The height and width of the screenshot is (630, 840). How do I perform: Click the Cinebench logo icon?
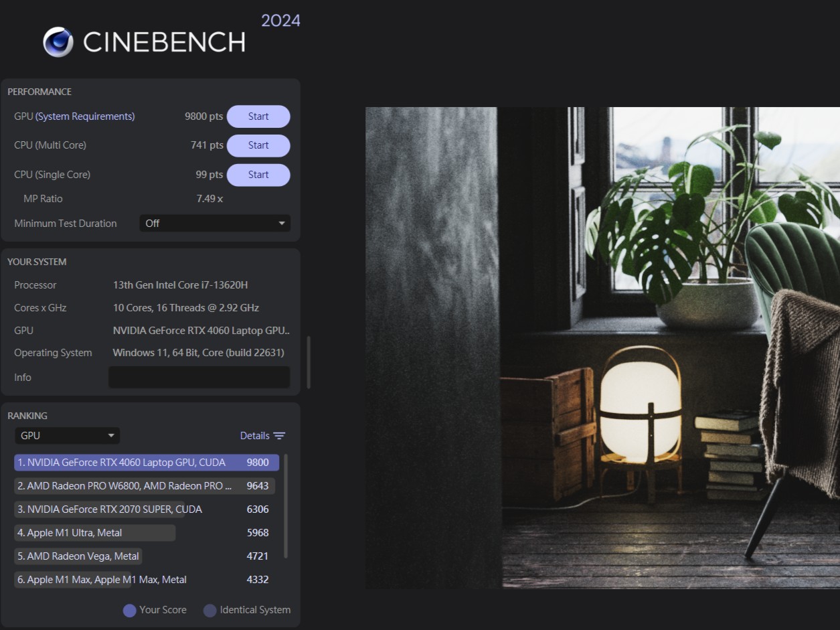click(58, 42)
